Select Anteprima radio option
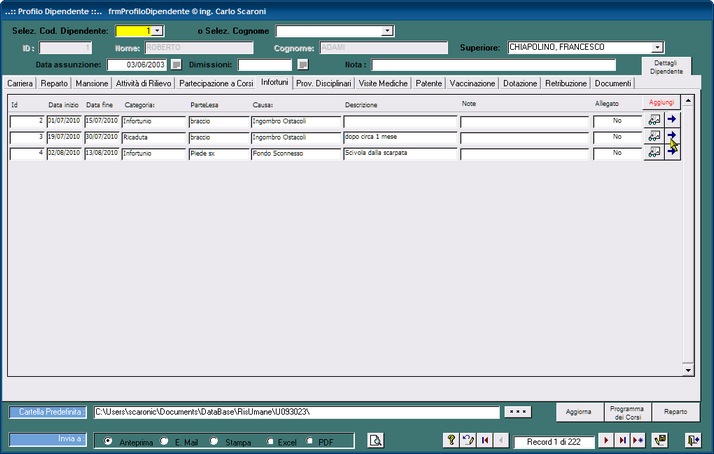Viewport: 714px width, 454px height. (x=108, y=441)
